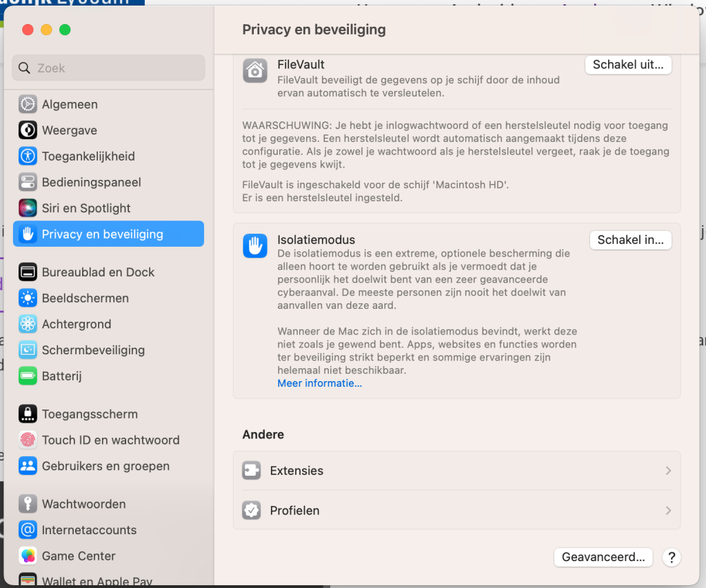Click the Touch ID fingerprint icon
Screen dimensions: 706x588
pyautogui.click(x=28, y=440)
